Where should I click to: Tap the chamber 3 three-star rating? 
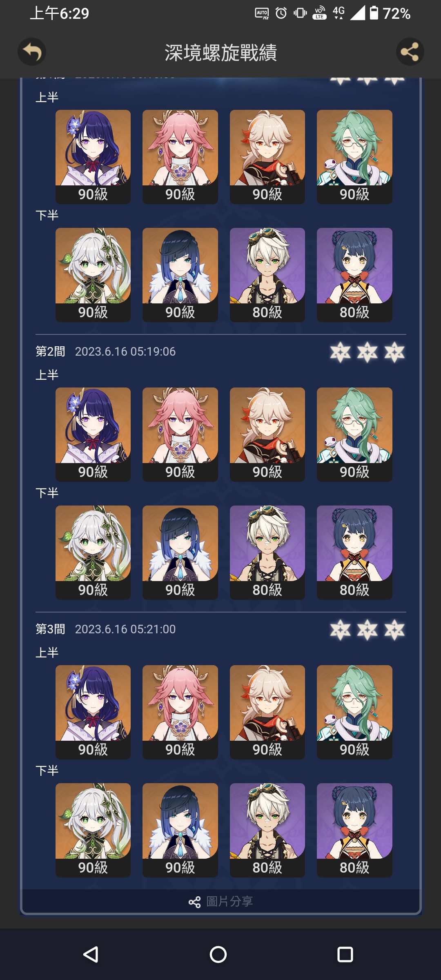tap(367, 630)
